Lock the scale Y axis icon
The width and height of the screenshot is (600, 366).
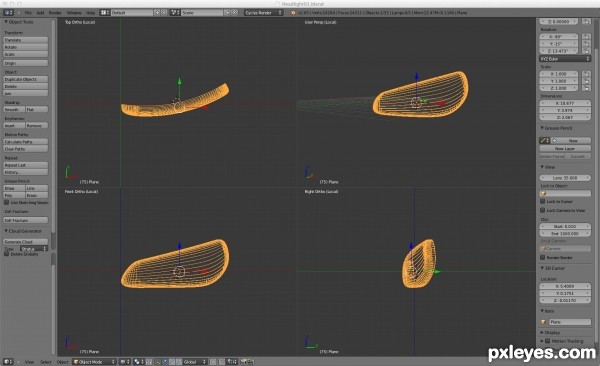click(586, 81)
